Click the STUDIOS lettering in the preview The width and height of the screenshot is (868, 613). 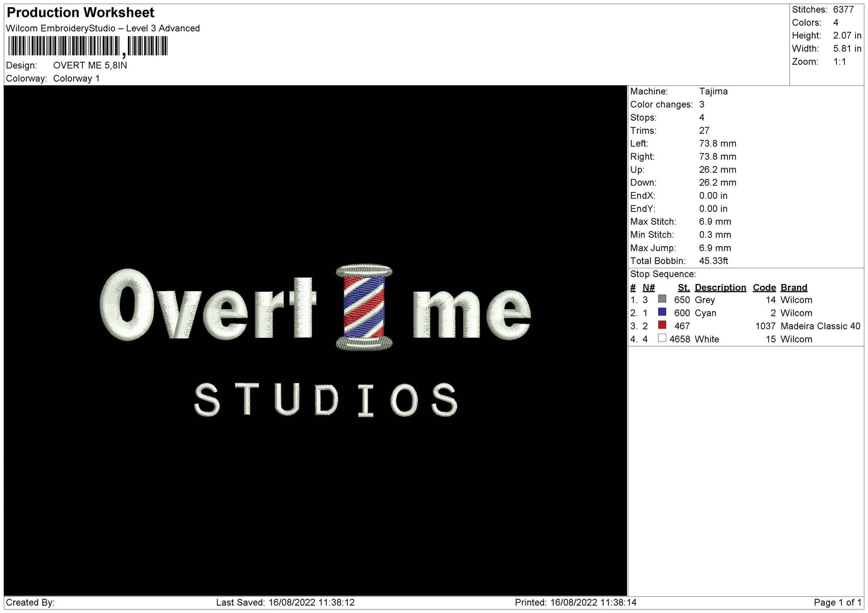pyautogui.click(x=326, y=400)
